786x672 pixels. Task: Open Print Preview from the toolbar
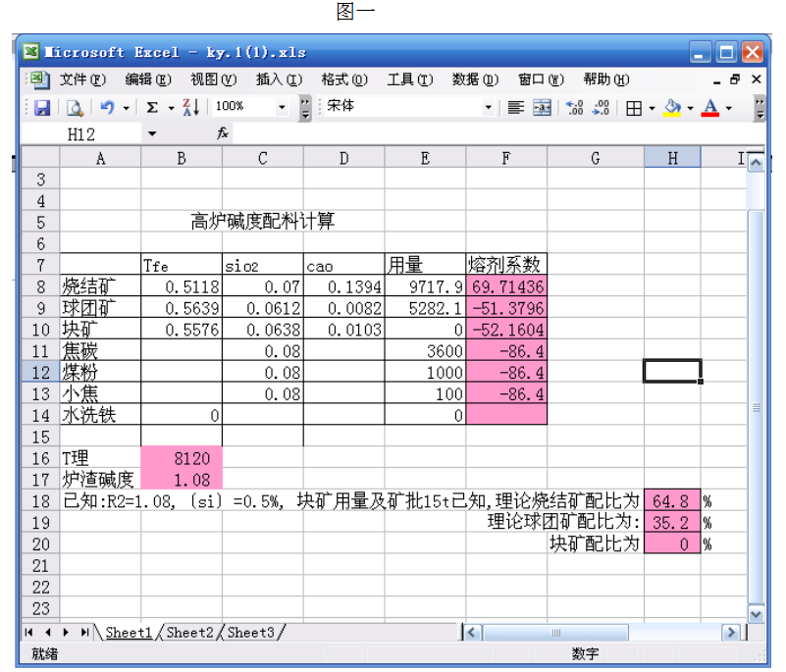74,107
